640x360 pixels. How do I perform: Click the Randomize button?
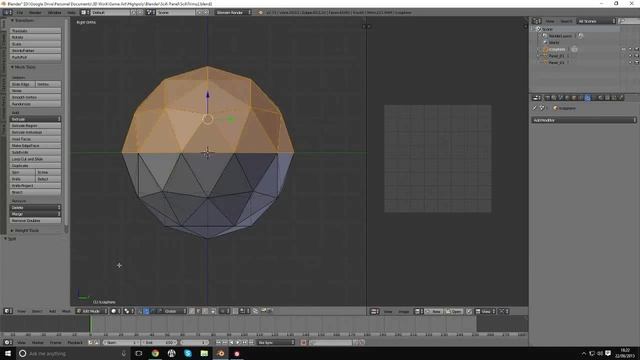point(36,104)
